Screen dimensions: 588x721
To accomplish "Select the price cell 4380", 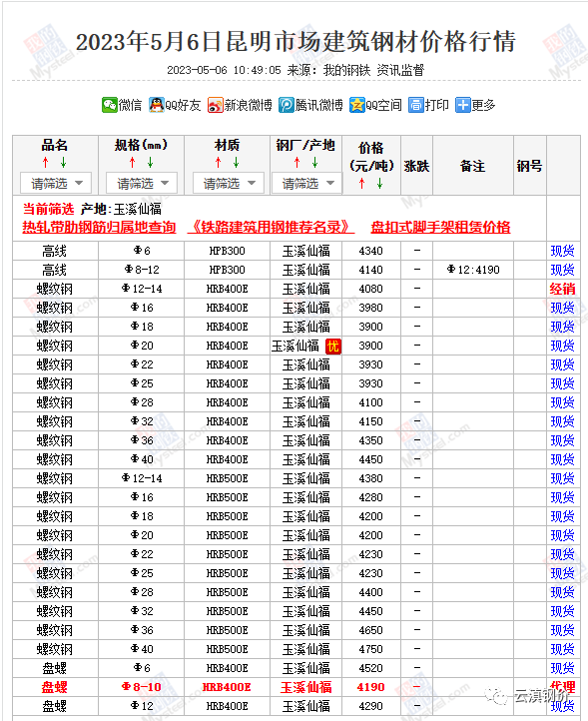I will pos(371,478).
